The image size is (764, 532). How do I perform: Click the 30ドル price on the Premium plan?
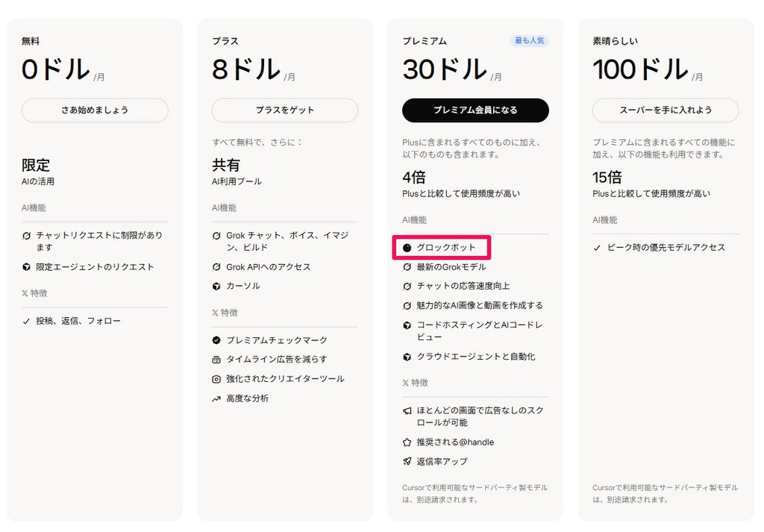point(445,69)
